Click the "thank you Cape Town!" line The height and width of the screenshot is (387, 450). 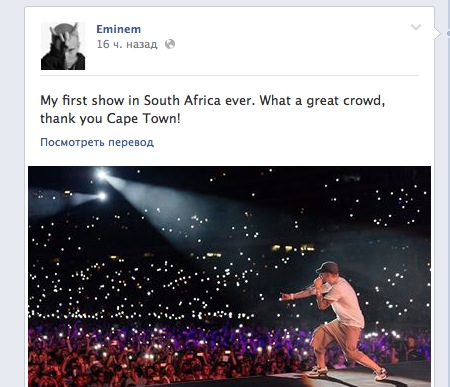click(x=110, y=118)
